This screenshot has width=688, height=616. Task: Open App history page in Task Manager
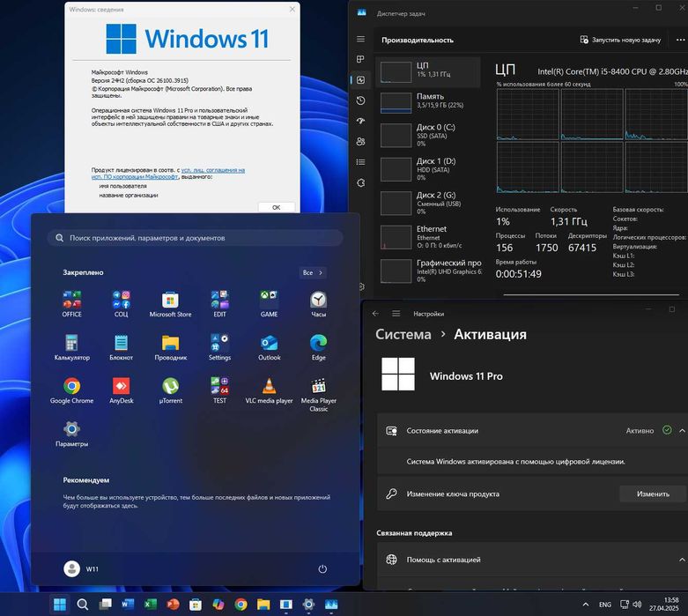point(360,100)
